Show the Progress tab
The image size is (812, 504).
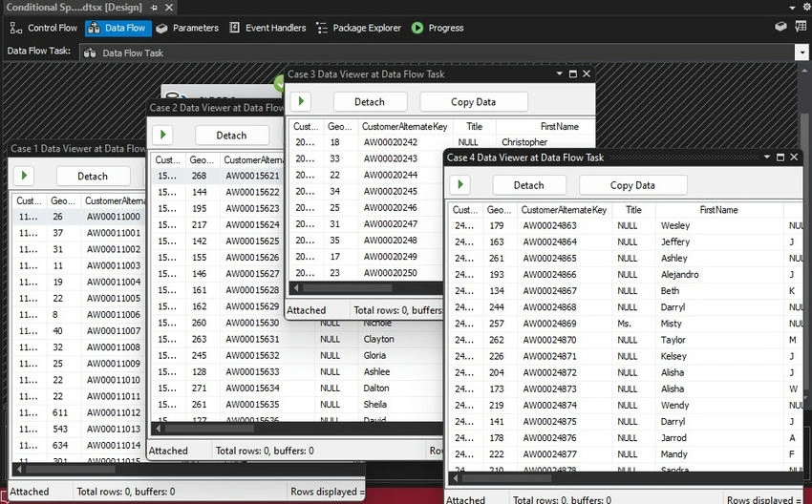(x=438, y=28)
